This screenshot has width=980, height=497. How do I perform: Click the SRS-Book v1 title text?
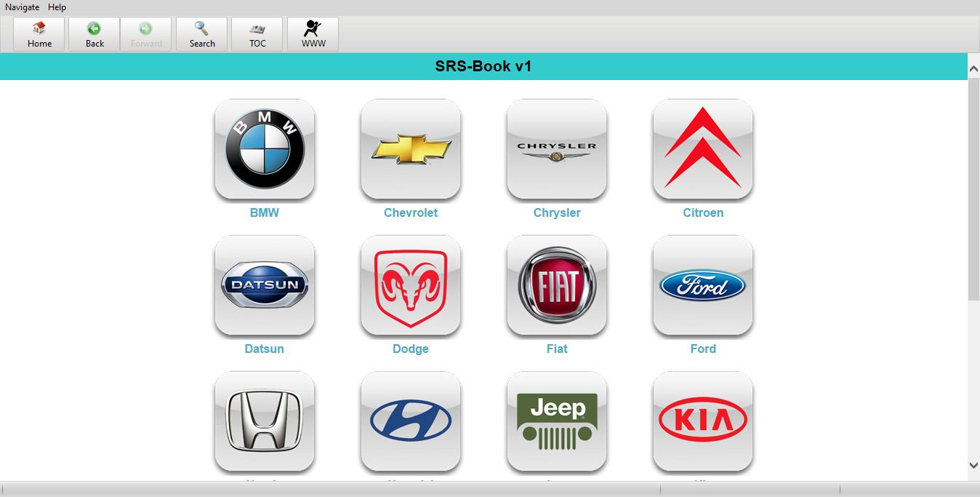[x=483, y=66]
